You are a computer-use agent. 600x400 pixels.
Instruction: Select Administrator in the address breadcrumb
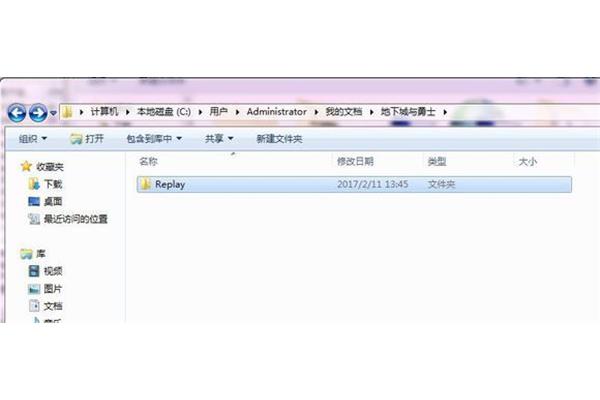pos(277,112)
